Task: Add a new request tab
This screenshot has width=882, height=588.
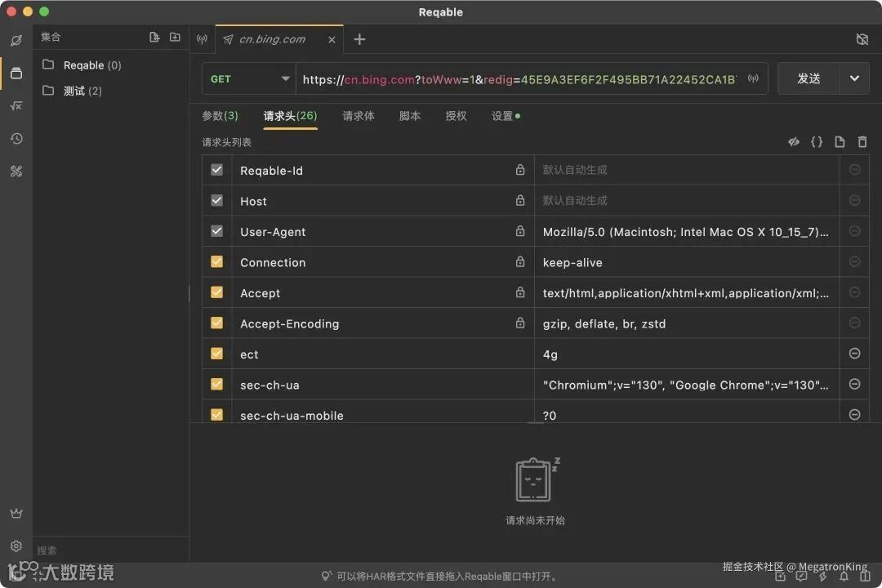Action: point(359,39)
